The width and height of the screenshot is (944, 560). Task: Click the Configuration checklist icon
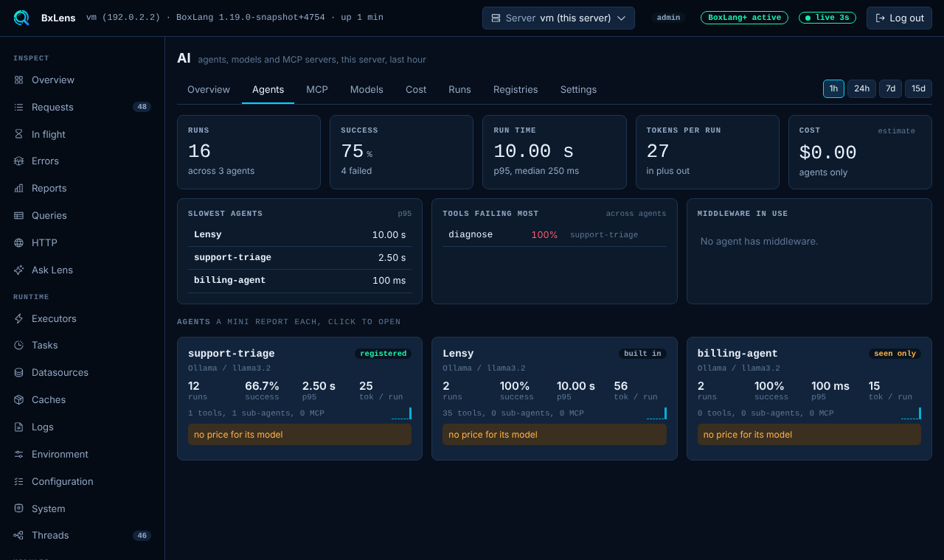click(18, 481)
